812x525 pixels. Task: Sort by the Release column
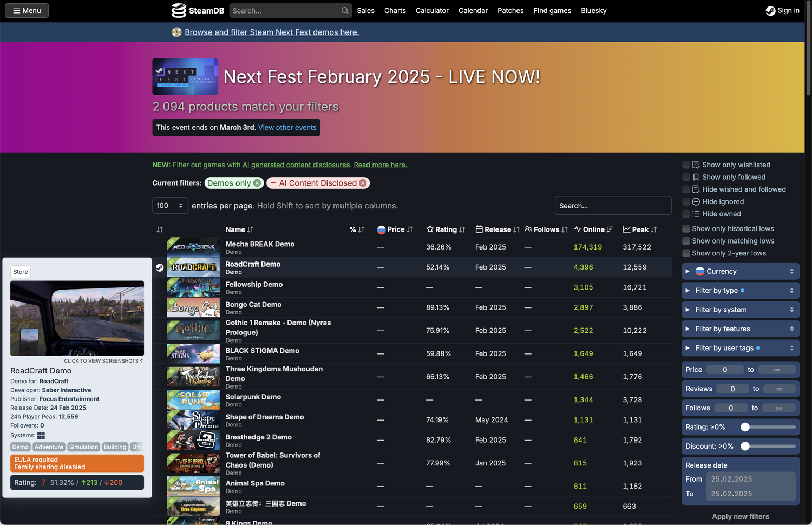click(497, 229)
